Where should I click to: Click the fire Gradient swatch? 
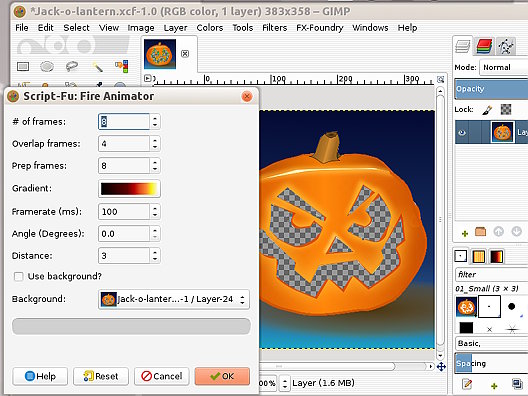[x=129, y=189]
